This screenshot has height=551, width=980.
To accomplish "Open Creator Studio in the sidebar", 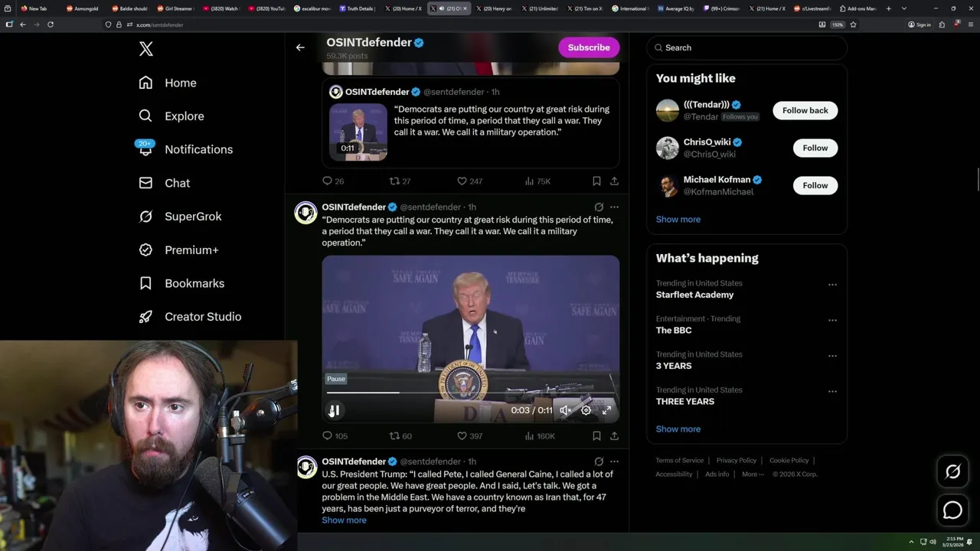I will 190,317.
